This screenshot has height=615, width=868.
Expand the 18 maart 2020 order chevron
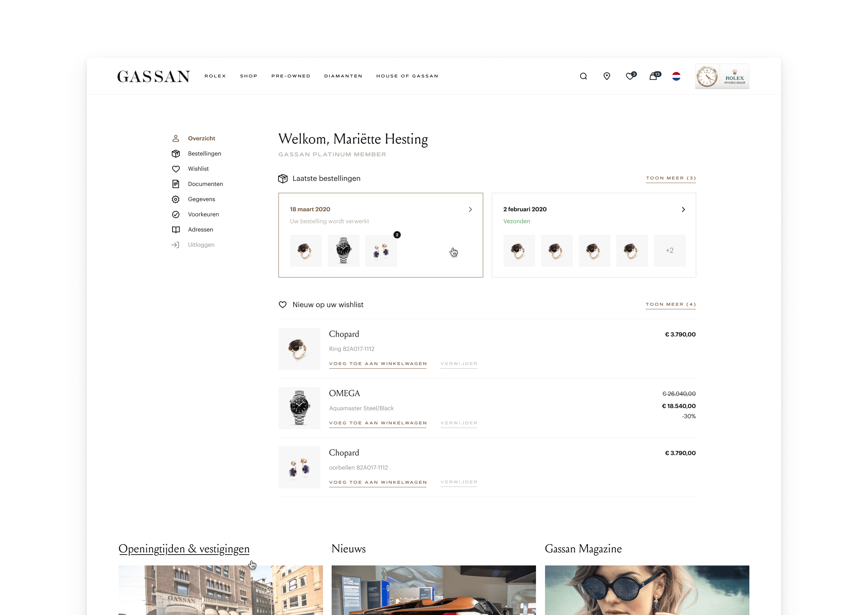(470, 209)
